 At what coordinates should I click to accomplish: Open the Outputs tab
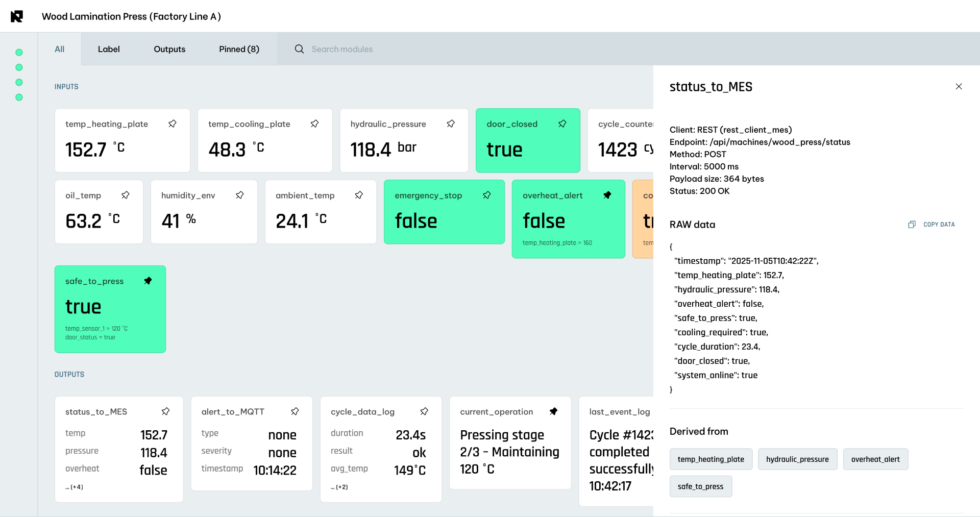point(169,49)
